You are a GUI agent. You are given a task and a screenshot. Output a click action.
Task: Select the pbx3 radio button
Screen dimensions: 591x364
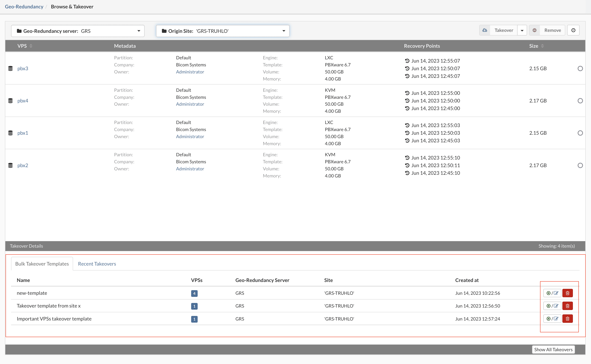pyautogui.click(x=580, y=69)
